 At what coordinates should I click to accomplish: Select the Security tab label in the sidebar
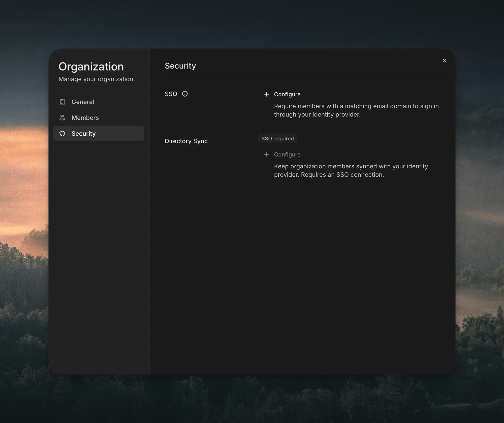pyautogui.click(x=84, y=134)
